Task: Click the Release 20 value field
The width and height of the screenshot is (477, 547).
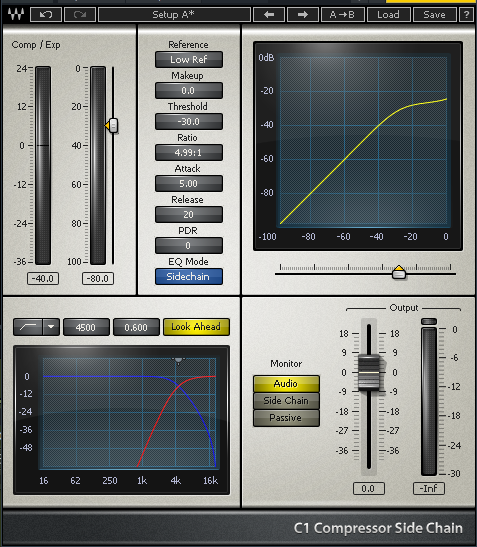Action: [189, 215]
